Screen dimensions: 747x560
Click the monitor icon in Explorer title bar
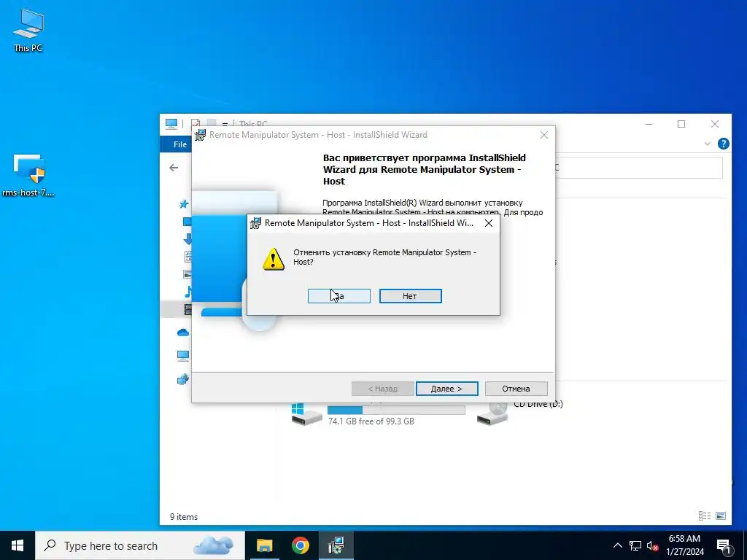click(x=171, y=124)
